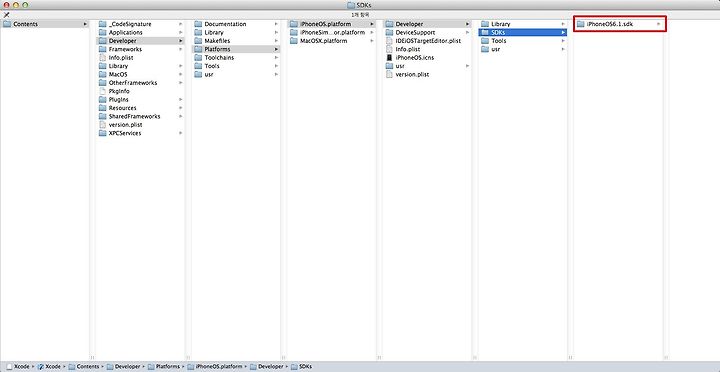Click the green zoom window button
This screenshot has height=372, width=720.
point(24,5)
